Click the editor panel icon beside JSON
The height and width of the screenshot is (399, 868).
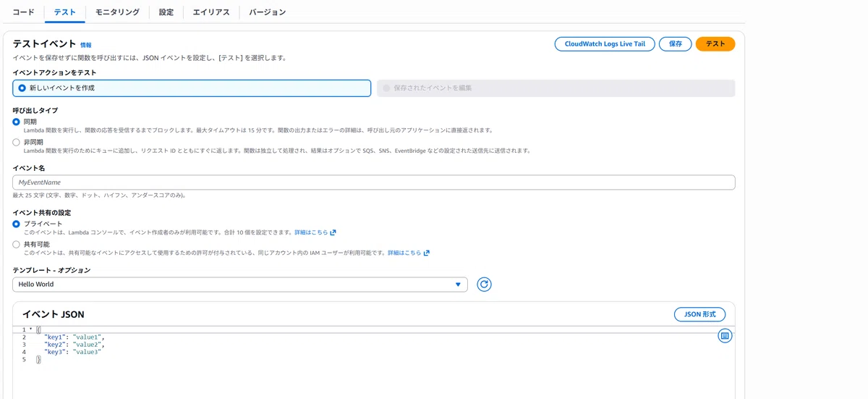pos(726,336)
